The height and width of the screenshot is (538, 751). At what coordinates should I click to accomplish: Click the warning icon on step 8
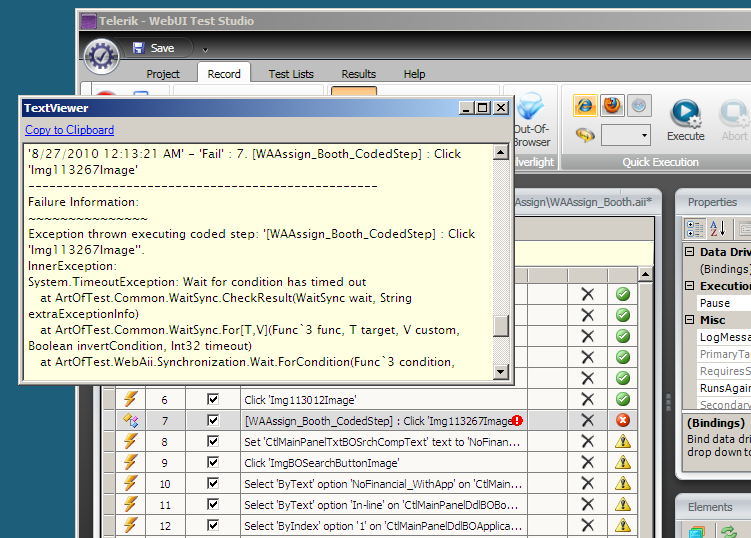coord(623,441)
